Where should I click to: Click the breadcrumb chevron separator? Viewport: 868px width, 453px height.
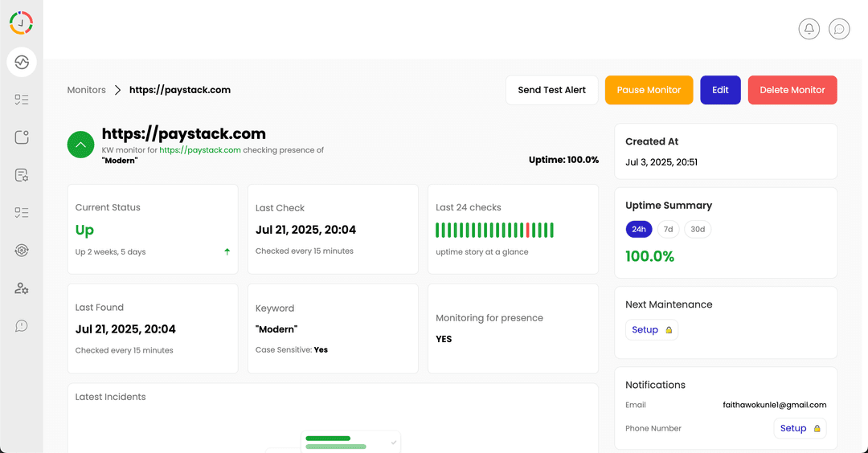click(117, 90)
